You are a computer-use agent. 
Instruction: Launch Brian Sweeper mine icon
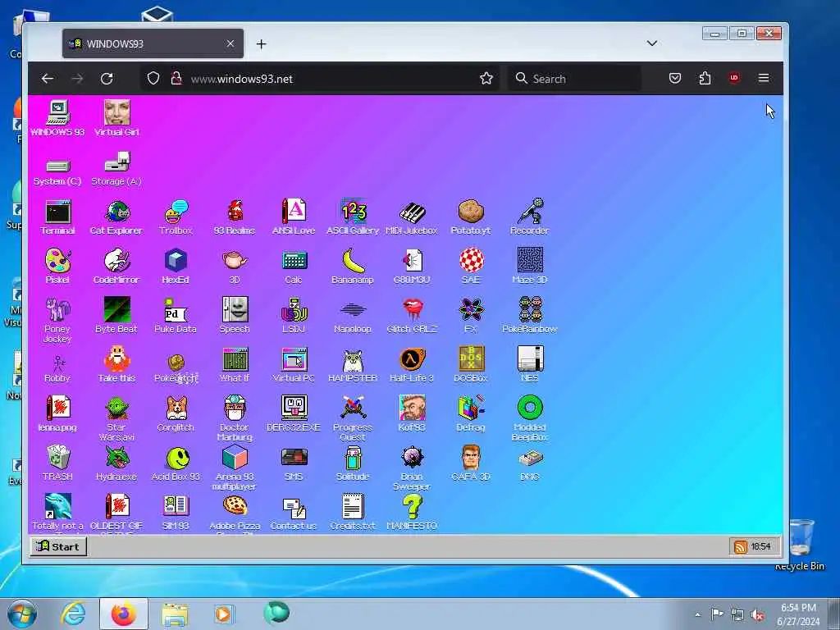point(412,468)
